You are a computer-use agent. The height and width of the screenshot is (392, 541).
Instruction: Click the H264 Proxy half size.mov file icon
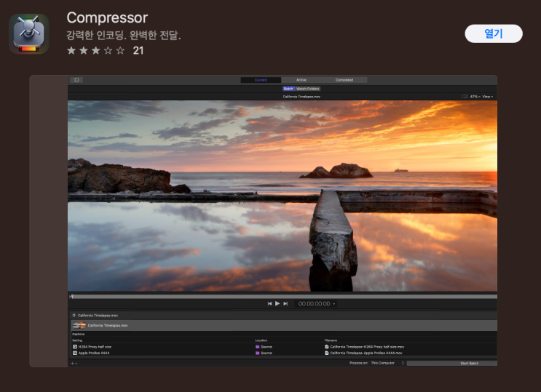point(326,347)
